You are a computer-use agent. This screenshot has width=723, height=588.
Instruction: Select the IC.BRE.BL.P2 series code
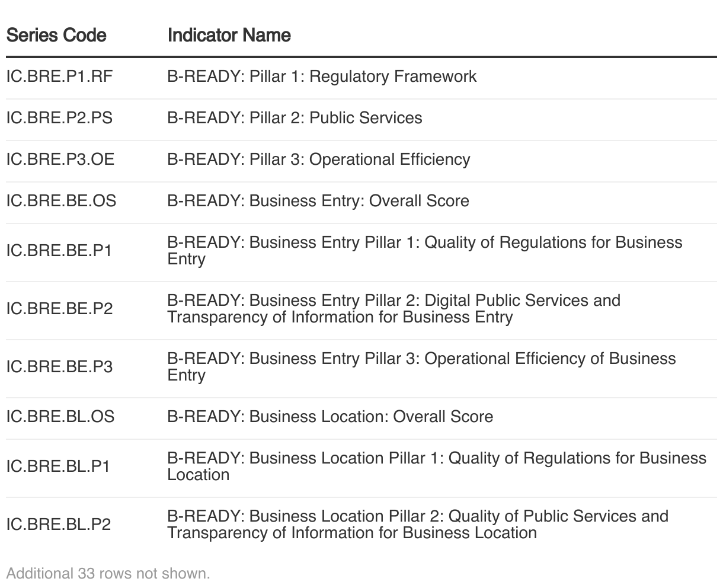click(x=58, y=525)
